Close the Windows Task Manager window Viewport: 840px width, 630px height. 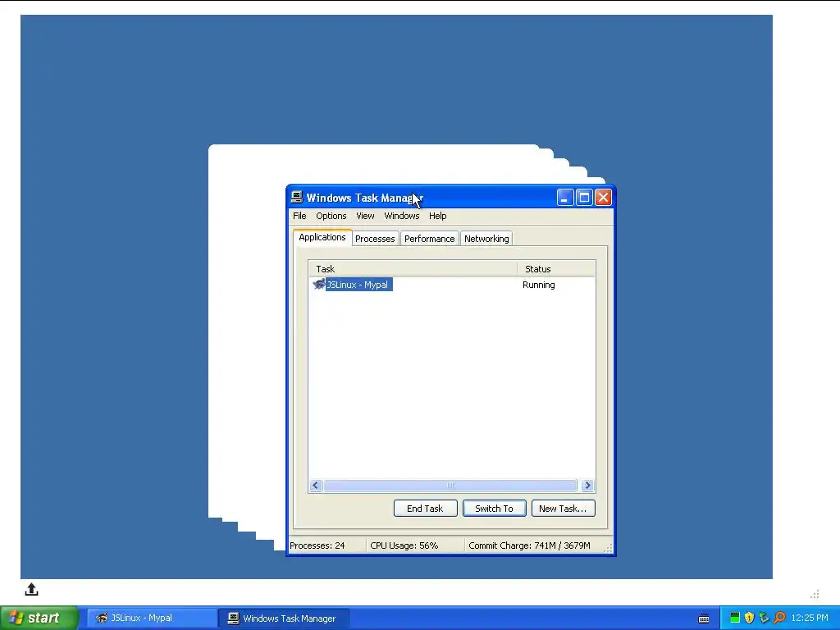[x=603, y=198]
